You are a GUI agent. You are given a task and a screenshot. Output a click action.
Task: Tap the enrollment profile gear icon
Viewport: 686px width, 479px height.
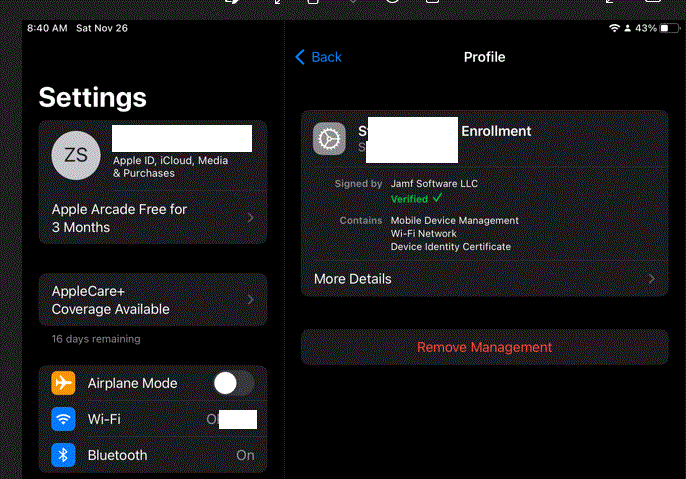click(329, 139)
